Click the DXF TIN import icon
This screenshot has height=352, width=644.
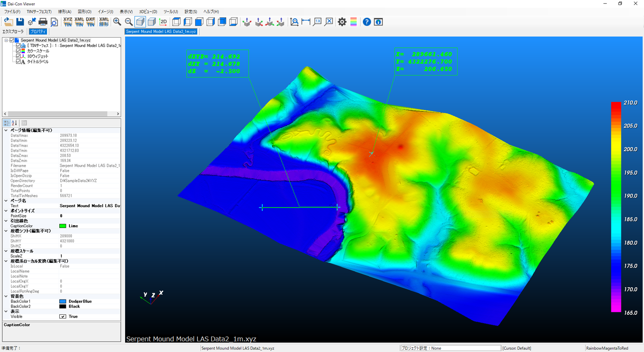[x=91, y=22]
